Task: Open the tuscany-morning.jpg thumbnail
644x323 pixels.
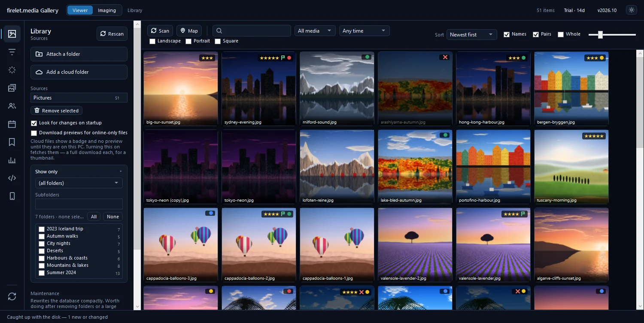Action: (x=571, y=167)
